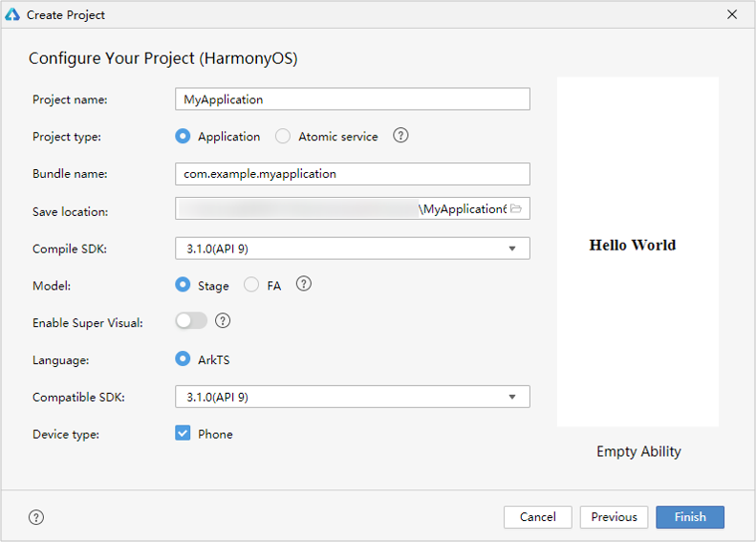This screenshot has height=542, width=756.
Task: Expand the Compile SDK dropdown
Action: pyautogui.click(x=512, y=249)
